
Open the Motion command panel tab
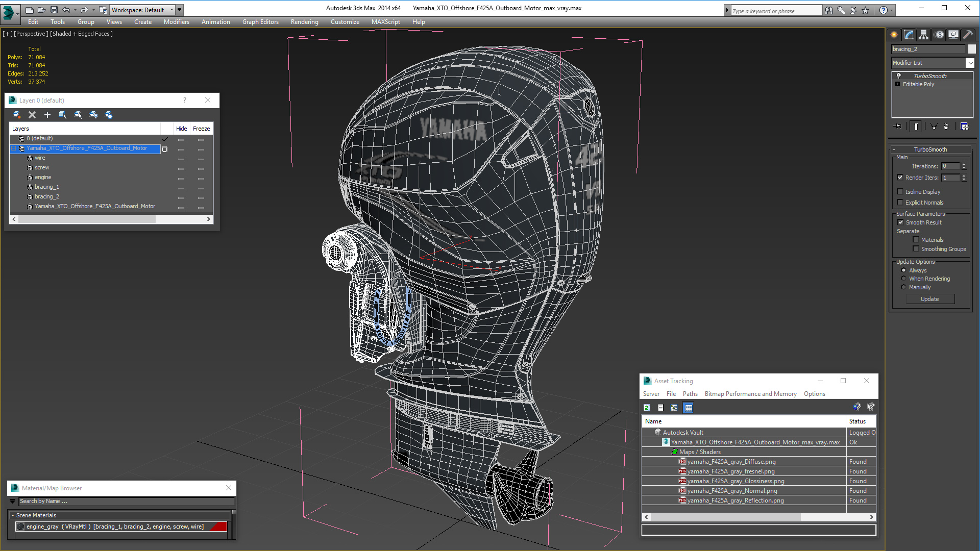pyautogui.click(x=939, y=35)
